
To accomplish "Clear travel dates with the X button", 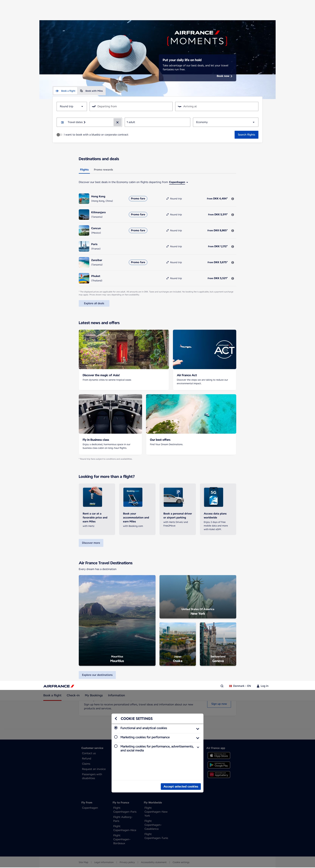I will click(117, 122).
